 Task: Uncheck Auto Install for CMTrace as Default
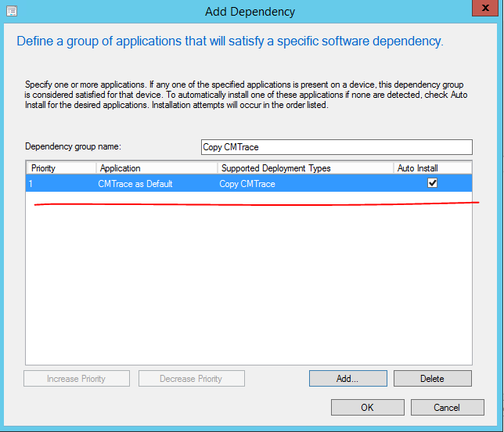(432, 183)
